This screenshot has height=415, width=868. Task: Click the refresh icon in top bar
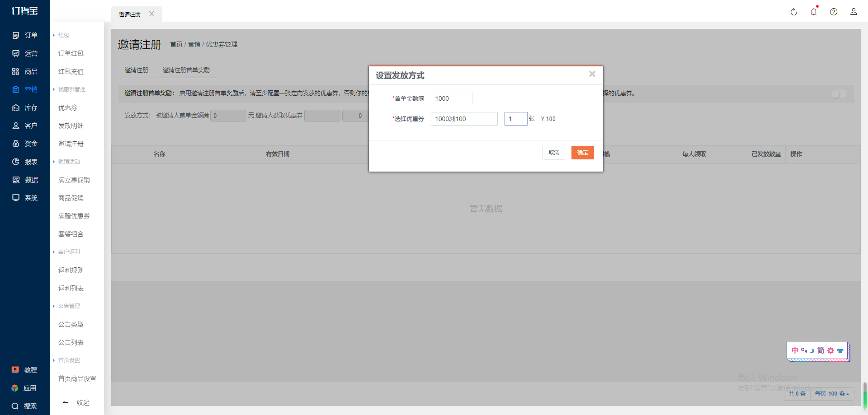[794, 12]
